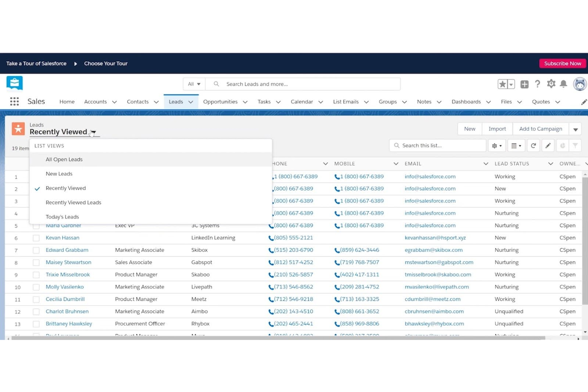Open Choose Your Tour link
588x392 pixels.
pyautogui.click(x=106, y=64)
